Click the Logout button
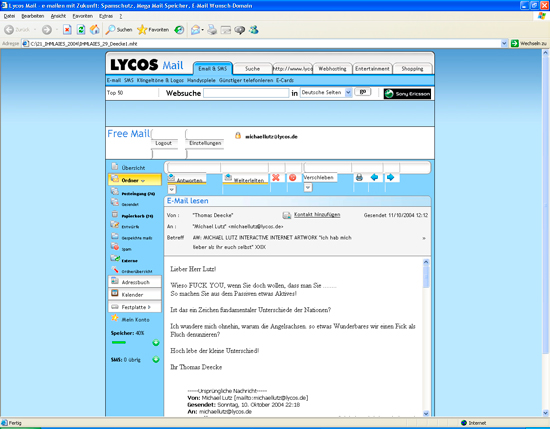This screenshot has width=550, height=429. tap(164, 143)
